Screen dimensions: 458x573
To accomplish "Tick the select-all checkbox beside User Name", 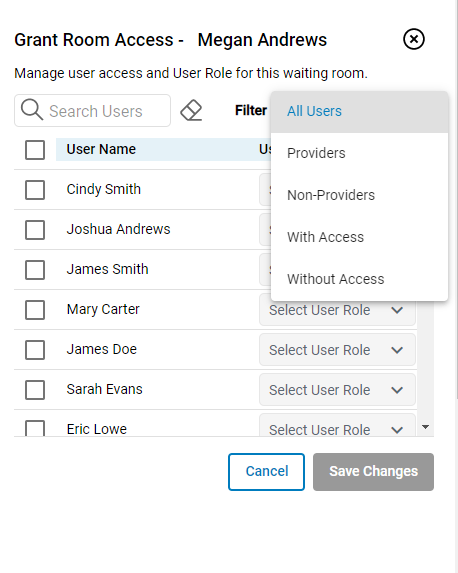I will (35, 150).
